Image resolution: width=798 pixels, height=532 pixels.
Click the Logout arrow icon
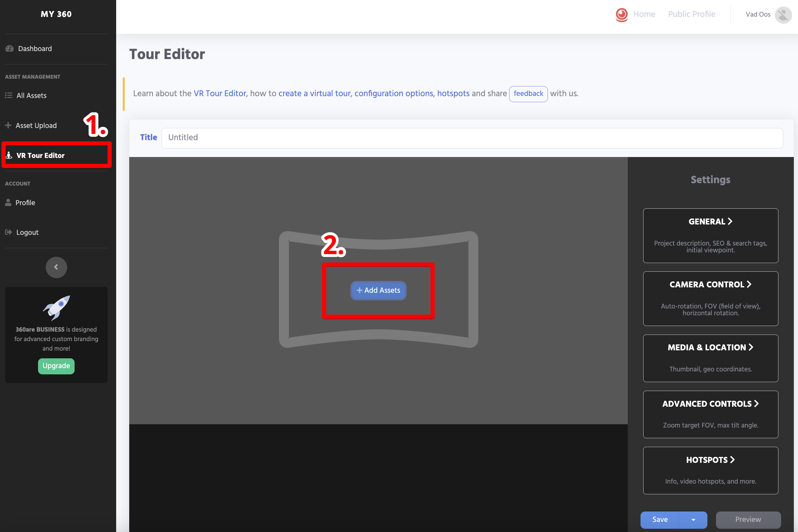[9, 232]
